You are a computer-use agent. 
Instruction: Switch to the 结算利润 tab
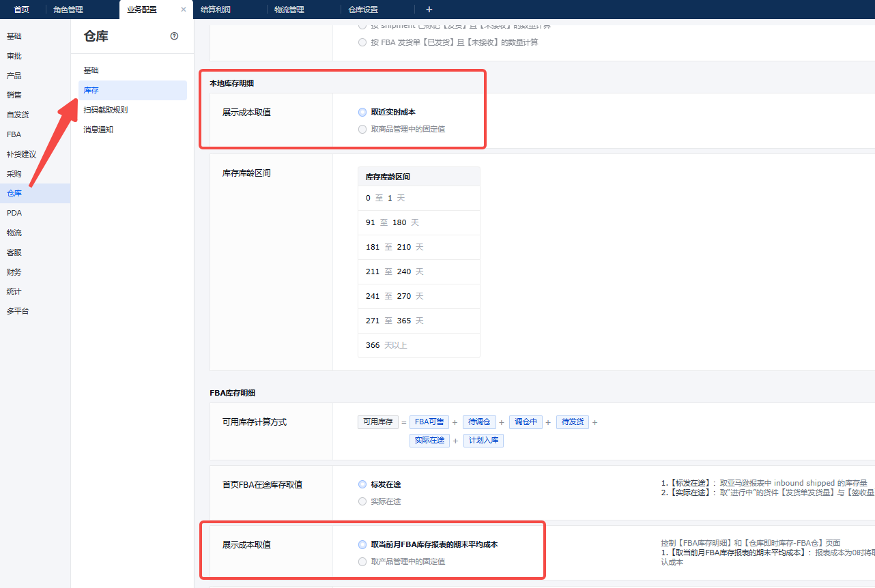[215, 10]
